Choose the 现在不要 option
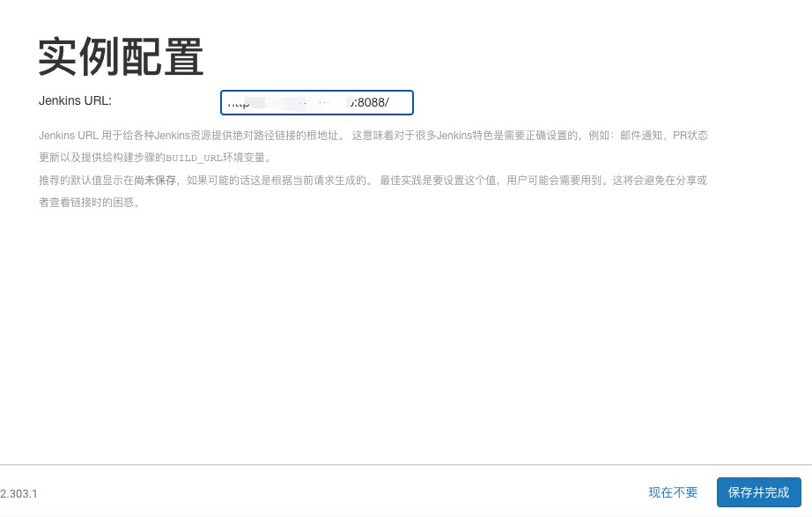 (673, 492)
